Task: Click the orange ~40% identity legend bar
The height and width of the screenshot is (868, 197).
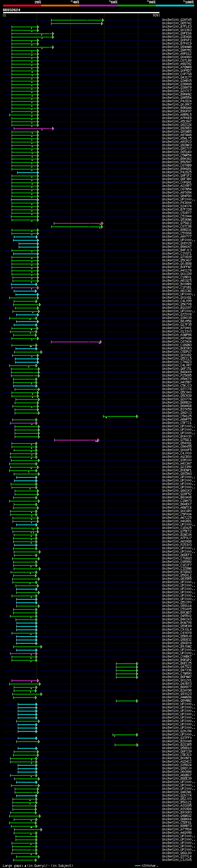Action: click(60, 6)
